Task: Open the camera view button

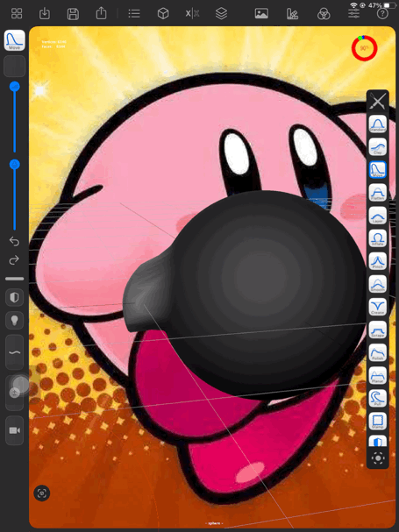Action: pyautogui.click(x=14, y=430)
